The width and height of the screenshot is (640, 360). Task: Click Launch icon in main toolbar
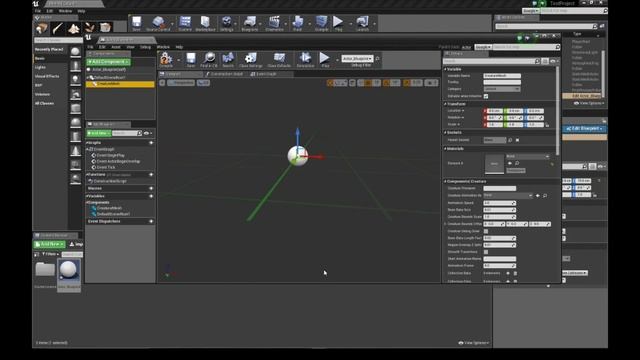(362, 23)
